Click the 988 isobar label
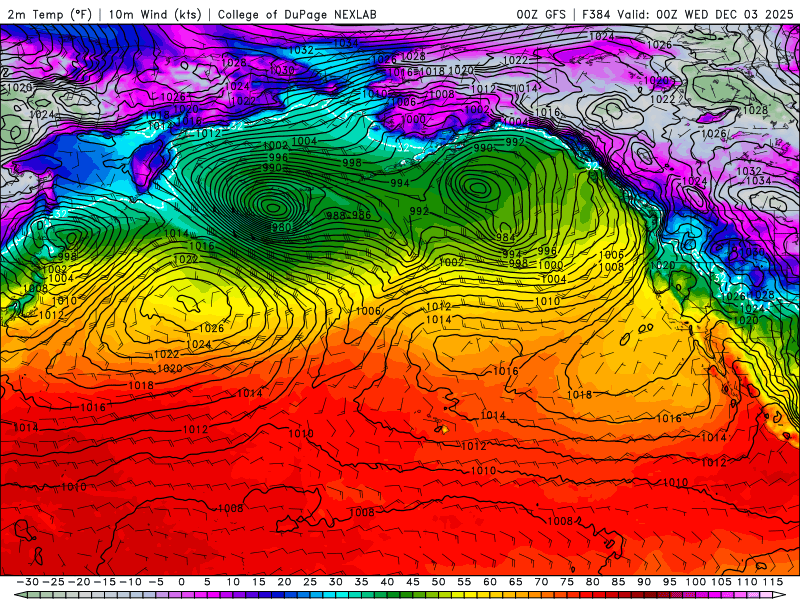The width and height of the screenshot is (800, 600). (336, 215)
